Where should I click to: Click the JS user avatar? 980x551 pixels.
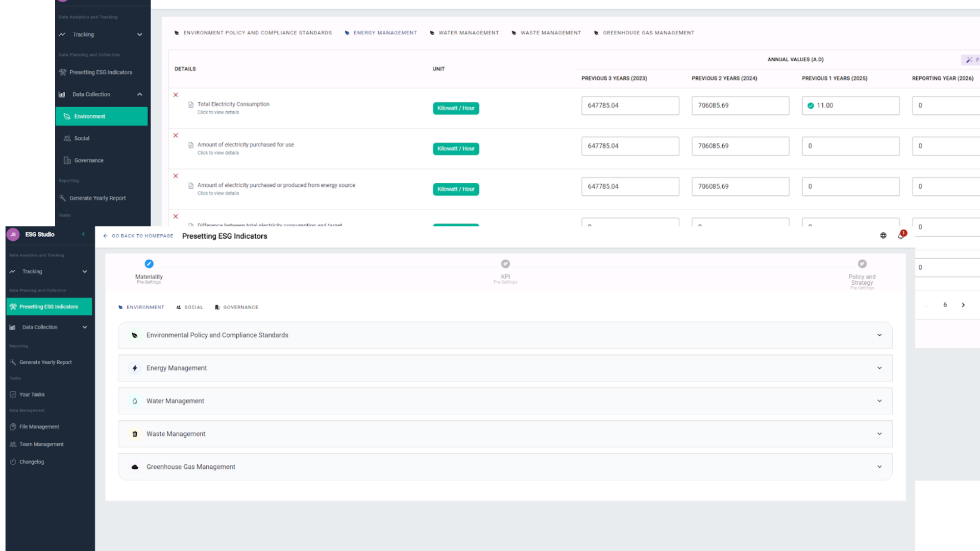tap(13, 235)
